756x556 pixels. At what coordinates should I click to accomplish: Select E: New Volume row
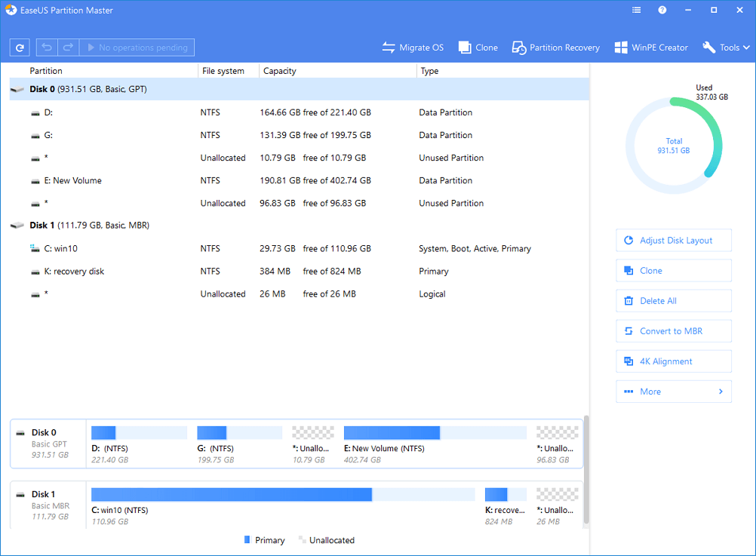tap(299, 180)
